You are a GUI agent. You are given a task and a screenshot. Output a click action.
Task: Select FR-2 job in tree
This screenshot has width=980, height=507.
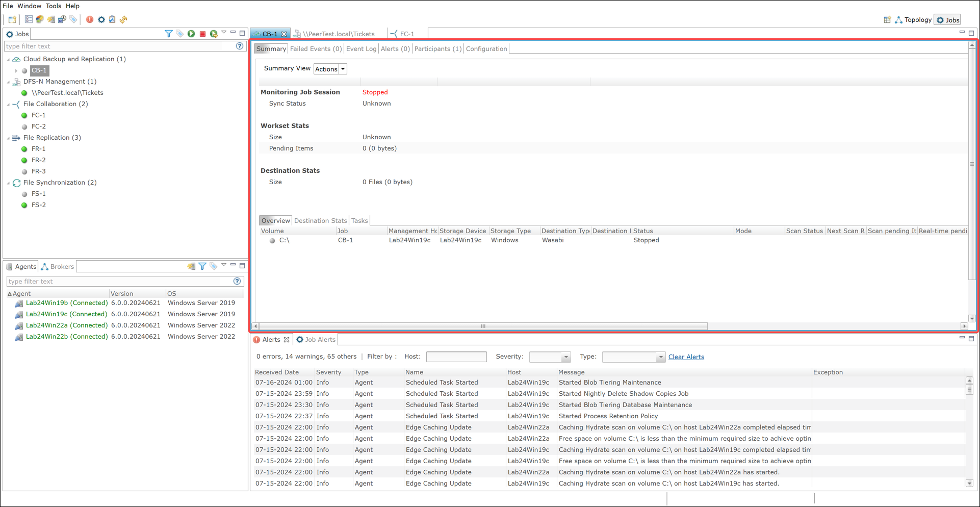[x=38, y=160]
